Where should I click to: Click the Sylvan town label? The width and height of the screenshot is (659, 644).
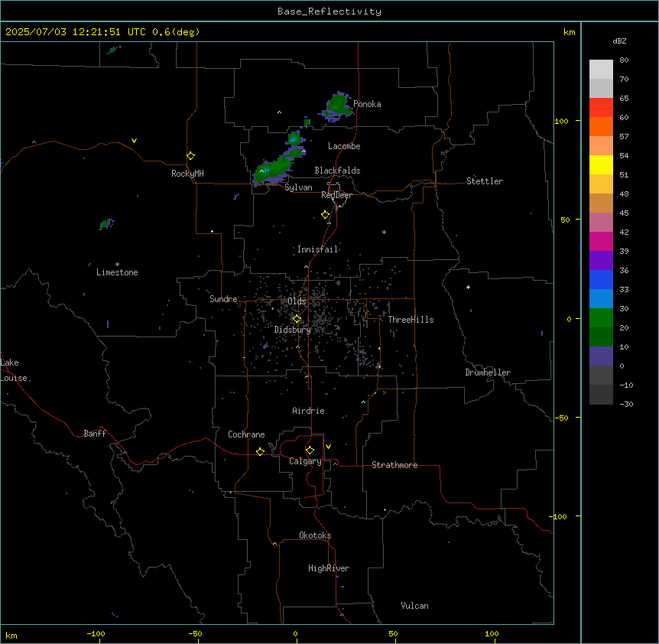coord(298,187)
